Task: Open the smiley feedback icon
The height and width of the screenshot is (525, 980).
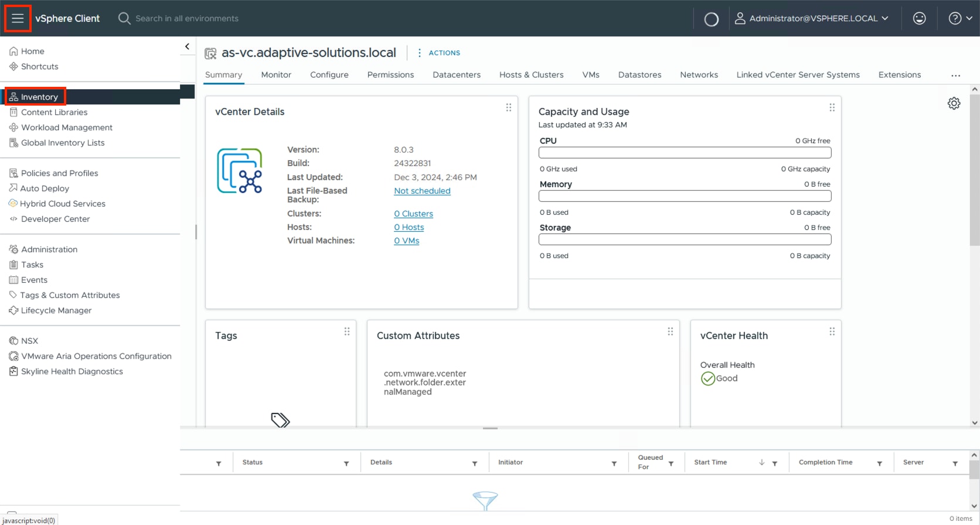Action: tap(919, 18)
